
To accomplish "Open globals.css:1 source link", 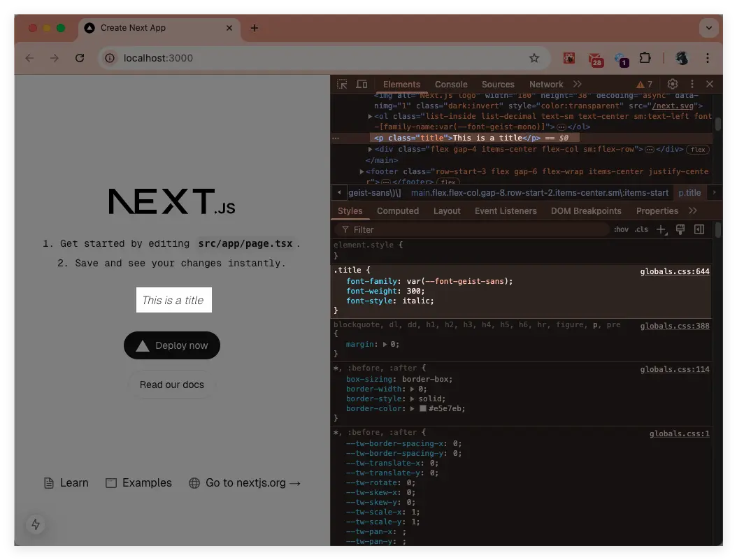I will (x=679, y=433).
